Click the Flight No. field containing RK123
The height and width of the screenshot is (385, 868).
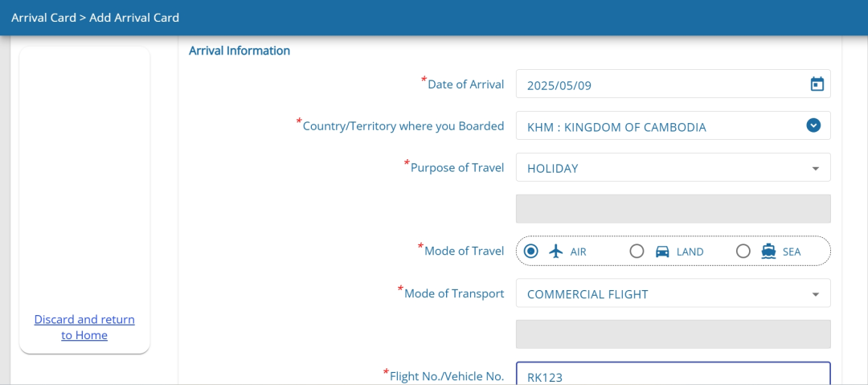(x=674, y=373)
